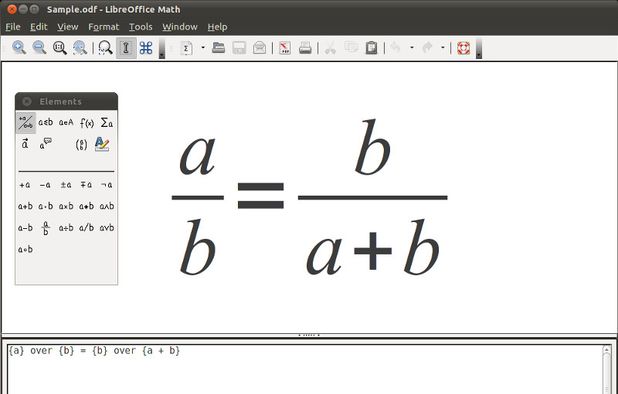Click the Zoom In magnifier icon

(x=19, y=48)
